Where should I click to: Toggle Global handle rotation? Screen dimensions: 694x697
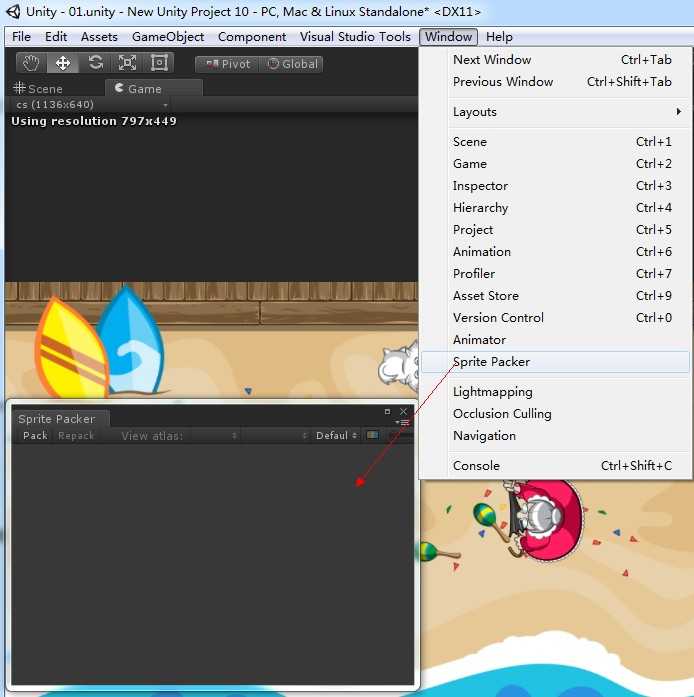(x=292, y=64)
